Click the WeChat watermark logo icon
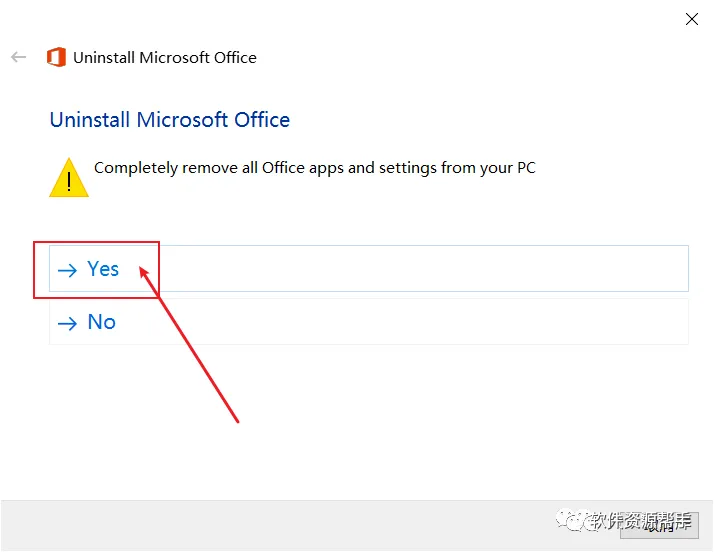This screenshot has height=552, width=714. [574, 521]
